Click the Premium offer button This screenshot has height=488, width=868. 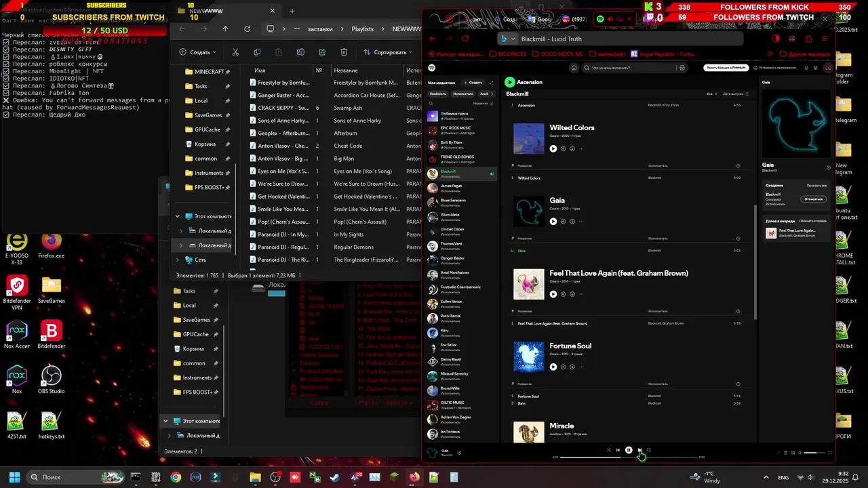coord(726,68)
